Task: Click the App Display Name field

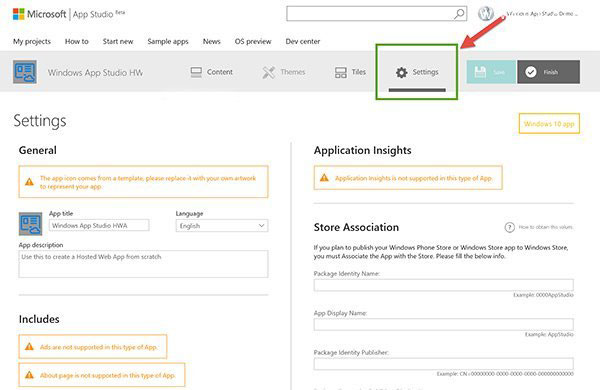Action: point(443,324)
